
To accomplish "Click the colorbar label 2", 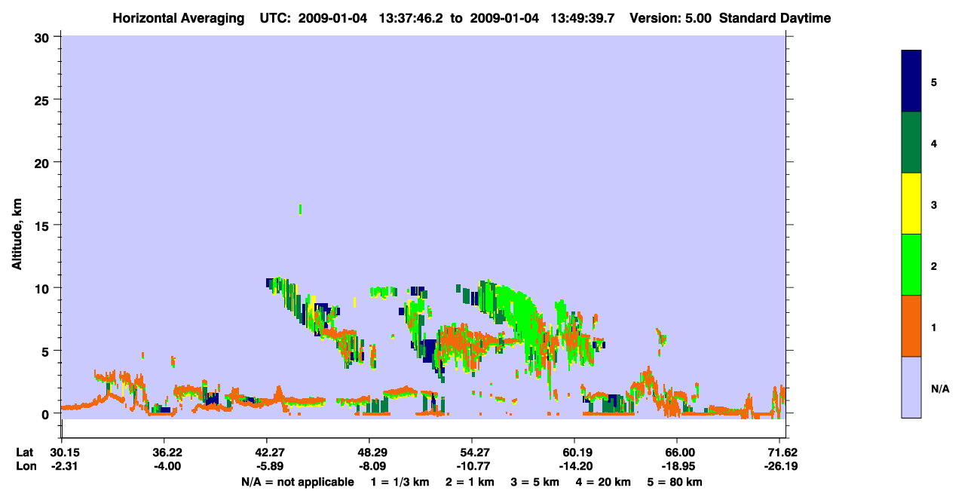I will [934, 265].
